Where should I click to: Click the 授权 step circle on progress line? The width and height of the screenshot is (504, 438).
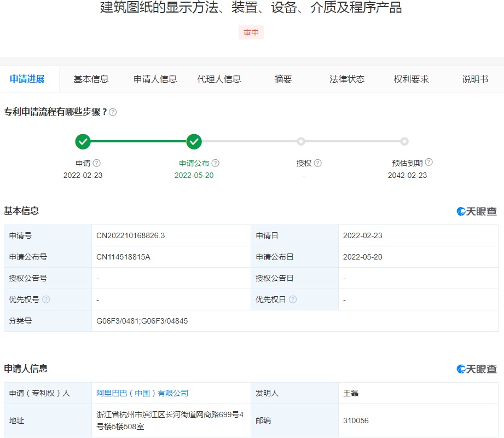301,142
